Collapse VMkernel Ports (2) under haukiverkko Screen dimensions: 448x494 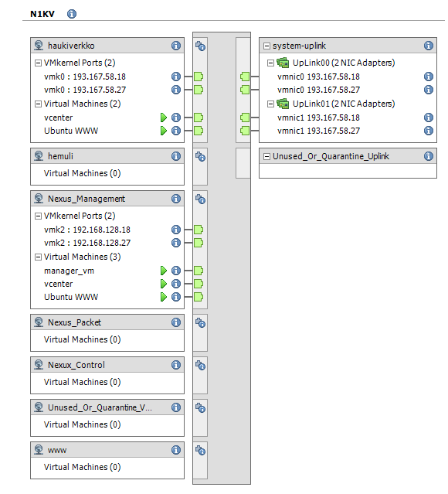tap(38, 63)
